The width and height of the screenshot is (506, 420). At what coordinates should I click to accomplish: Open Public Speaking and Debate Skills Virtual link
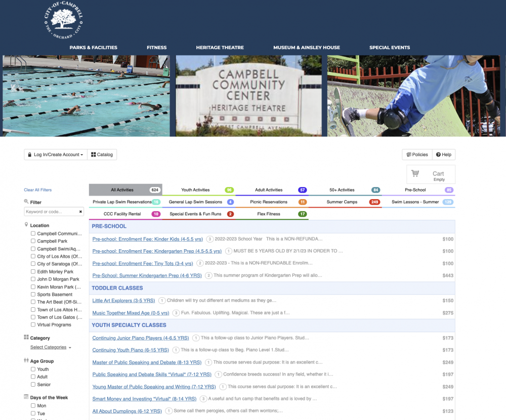(152, 375)
